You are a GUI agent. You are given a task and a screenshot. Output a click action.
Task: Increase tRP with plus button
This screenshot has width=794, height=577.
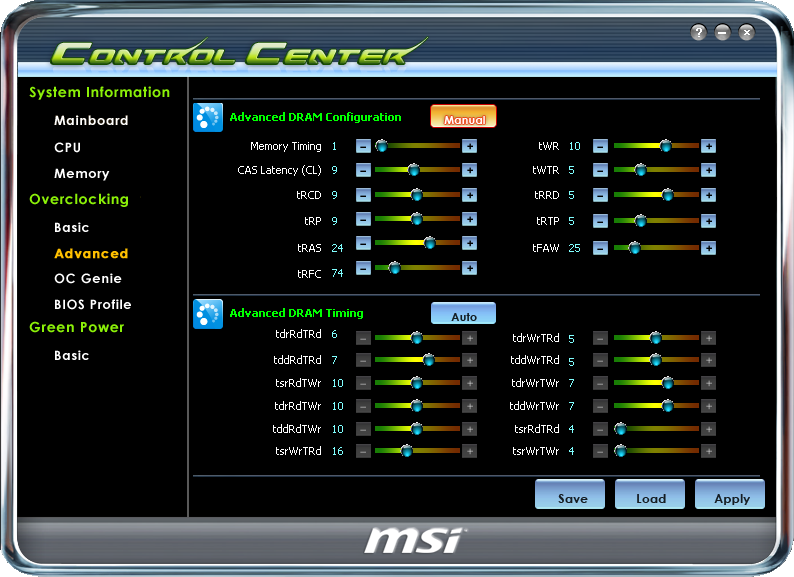pos(469,219)
